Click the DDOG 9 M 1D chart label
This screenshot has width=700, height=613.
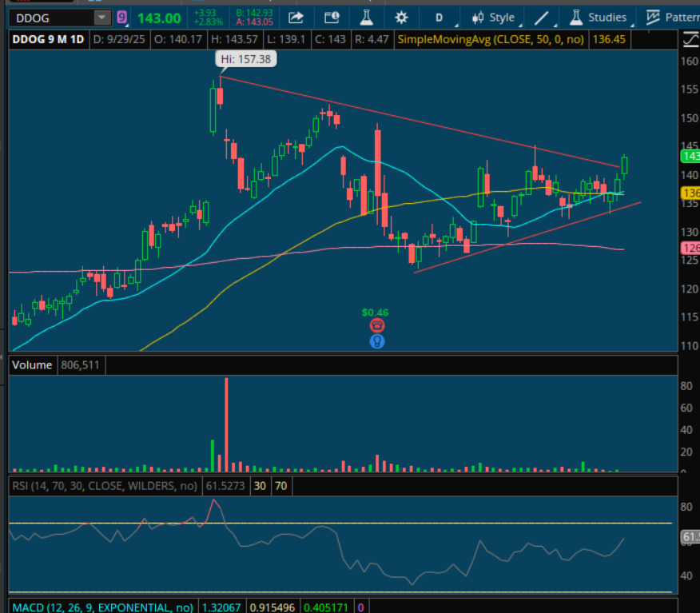tap(48, 39)
